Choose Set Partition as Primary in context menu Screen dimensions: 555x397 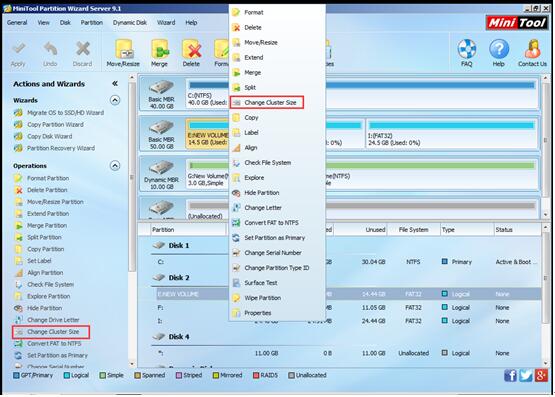click(278, 238)
